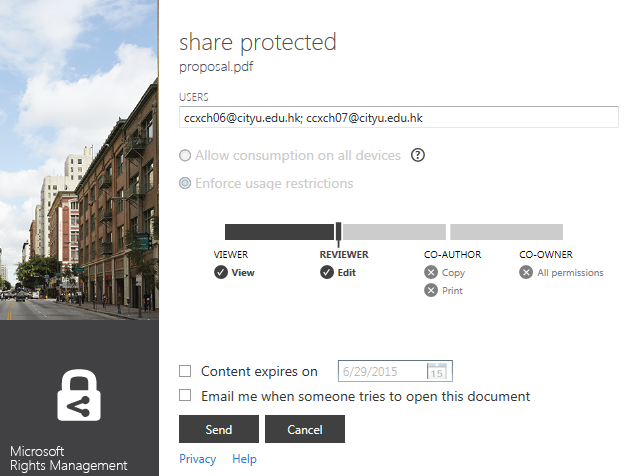This screenshot has height=476, width=625.
Task: Check Email me when someone opens document
Action: [185, 396]
